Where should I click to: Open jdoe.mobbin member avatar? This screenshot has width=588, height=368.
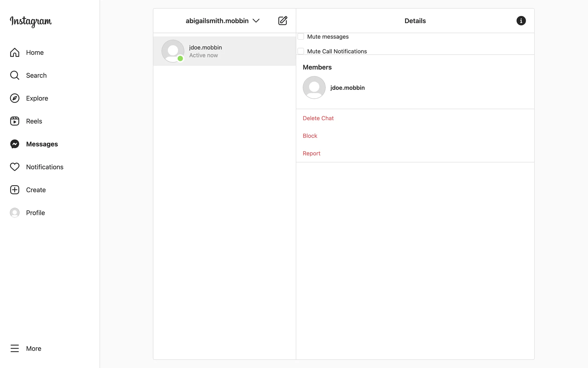pyautogui.click(x=314, y=87)
